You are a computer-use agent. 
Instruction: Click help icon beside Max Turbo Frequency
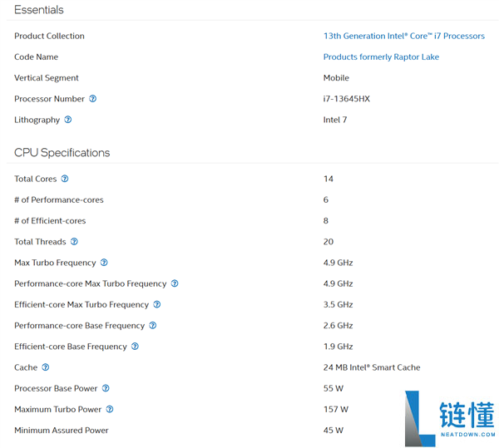[104, 263]
